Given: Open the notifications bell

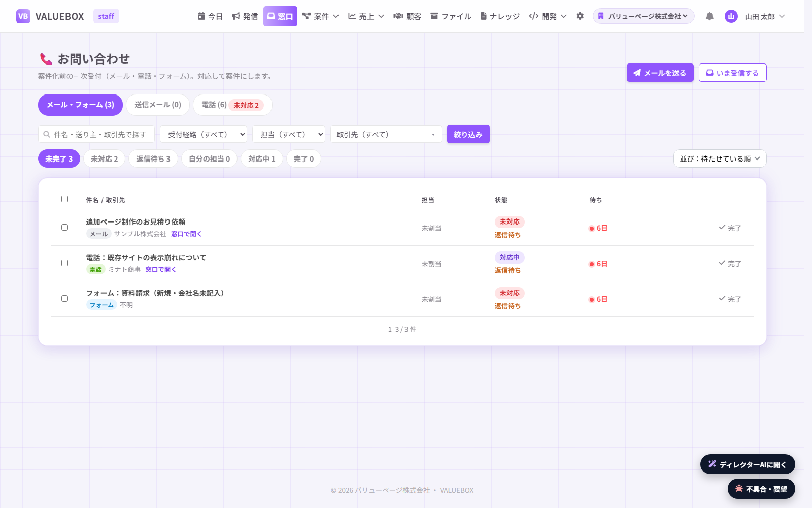Looking at the screenshot, I should pyautogui.click(x=709, y=16).
